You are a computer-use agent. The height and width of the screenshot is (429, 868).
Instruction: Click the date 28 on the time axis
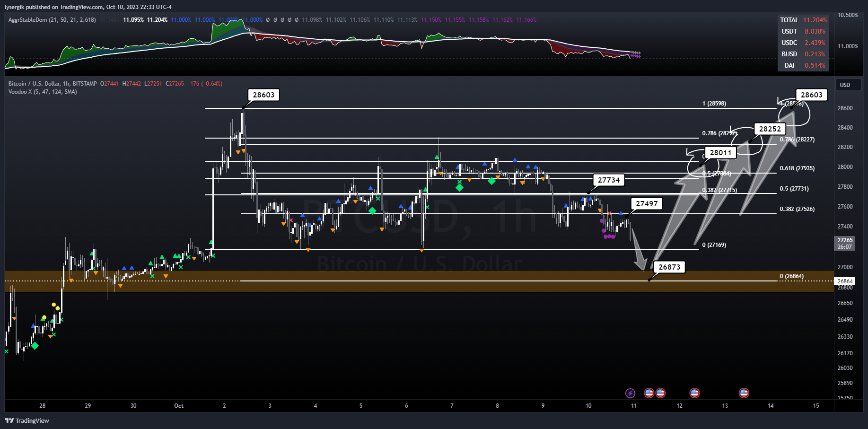[43, 406]
